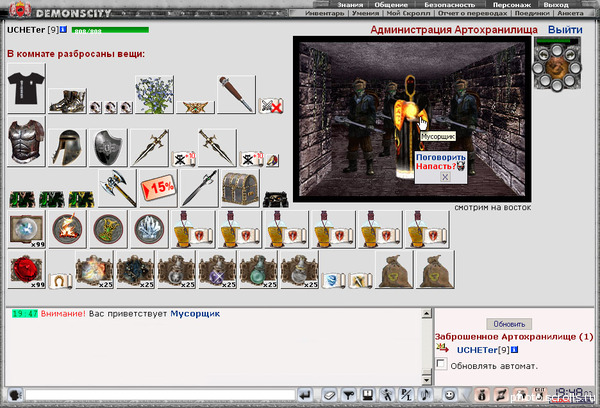Click the chat scrollbar up arrow
This screenshot has width=600, height=408.
pyautogui.click(x=427, y=313)
